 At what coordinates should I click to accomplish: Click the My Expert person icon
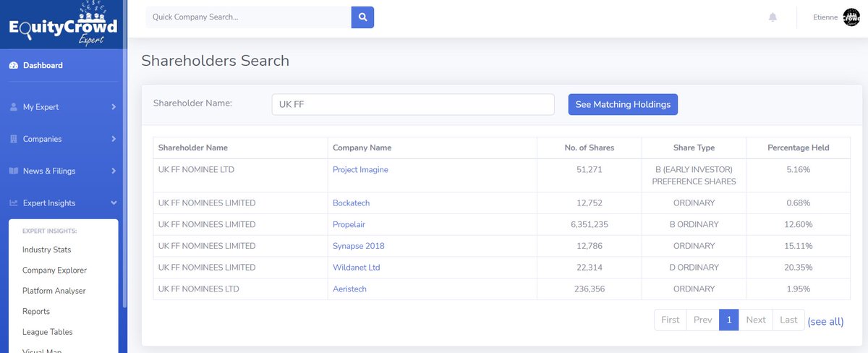13,107
